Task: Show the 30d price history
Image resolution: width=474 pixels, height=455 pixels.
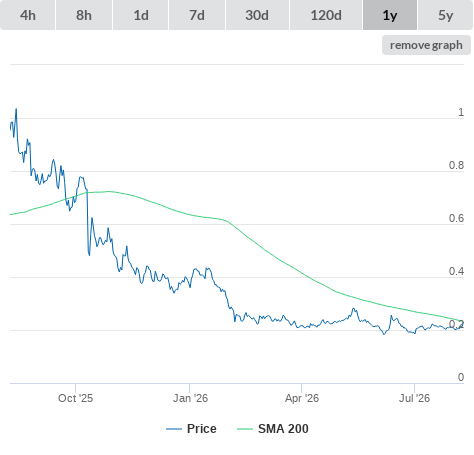Action: [257, 15]
